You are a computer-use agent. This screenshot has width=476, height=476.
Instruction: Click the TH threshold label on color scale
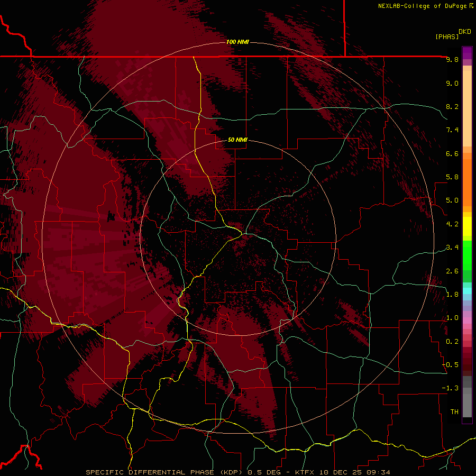pyautogui.click(x=454, y=412)
